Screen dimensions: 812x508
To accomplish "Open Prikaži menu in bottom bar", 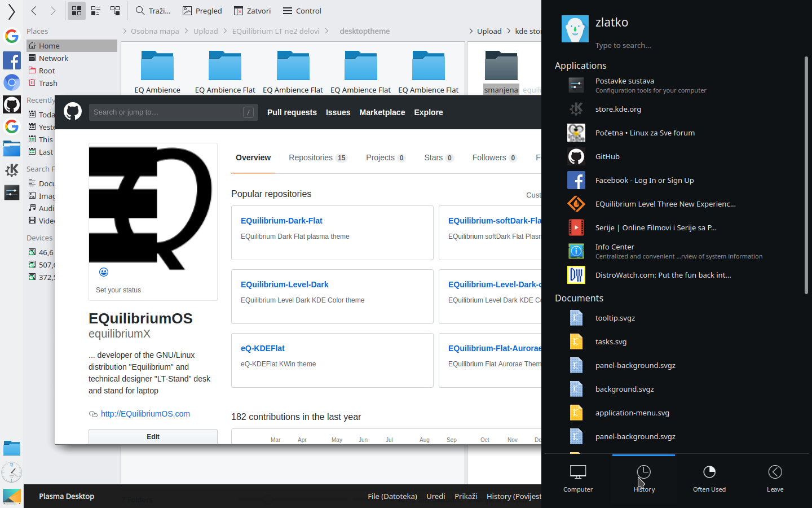I will click(466, 496).
